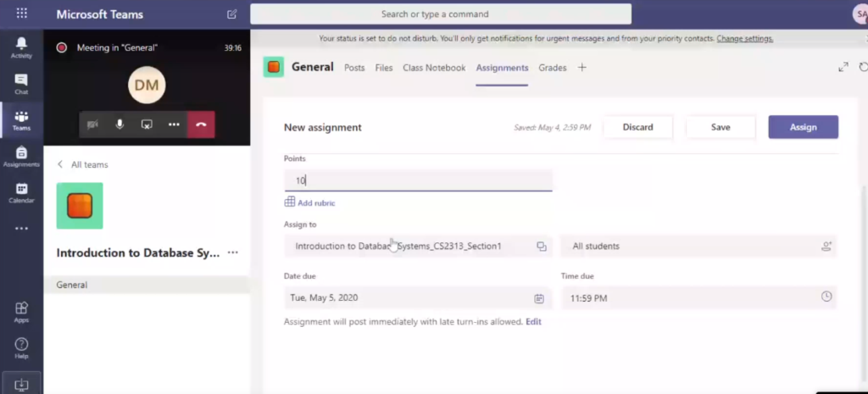This screenshot has height=394, width=868.
Task: Mute the meeting microphone
Action: coord(120,125)
